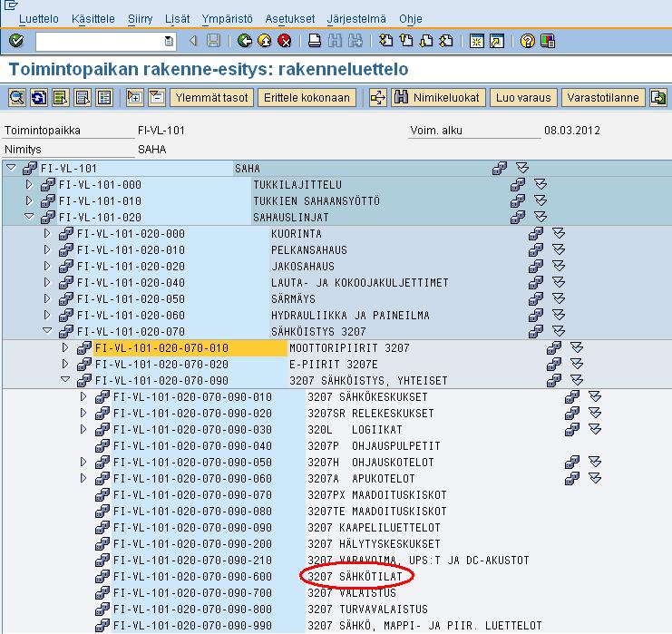This screenshot has height=634, width=672.
Task: Click the text HYDRAULIIKKA JA PAINEILMA
Action: (350, 315)
